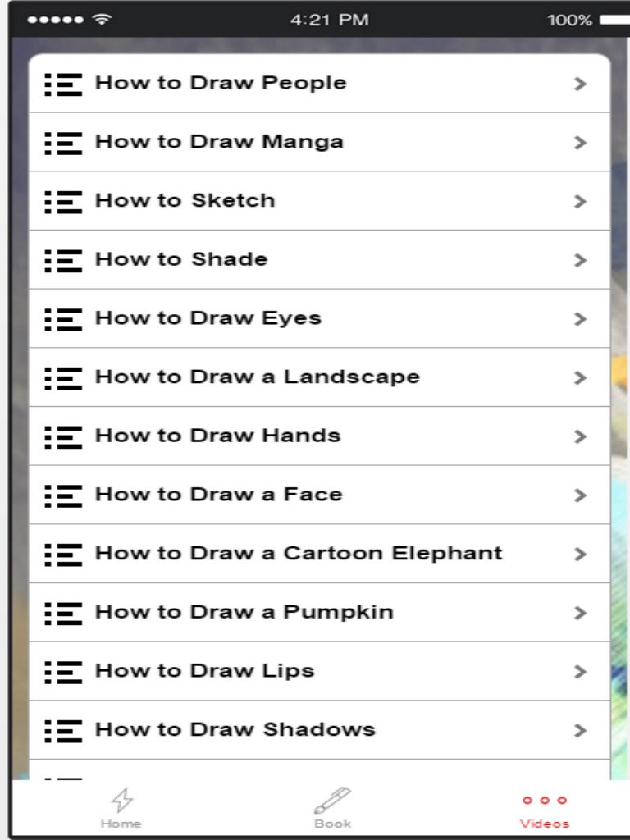
Task: Expand How to Draw a Landscape chevron
Action: point(581,378)
